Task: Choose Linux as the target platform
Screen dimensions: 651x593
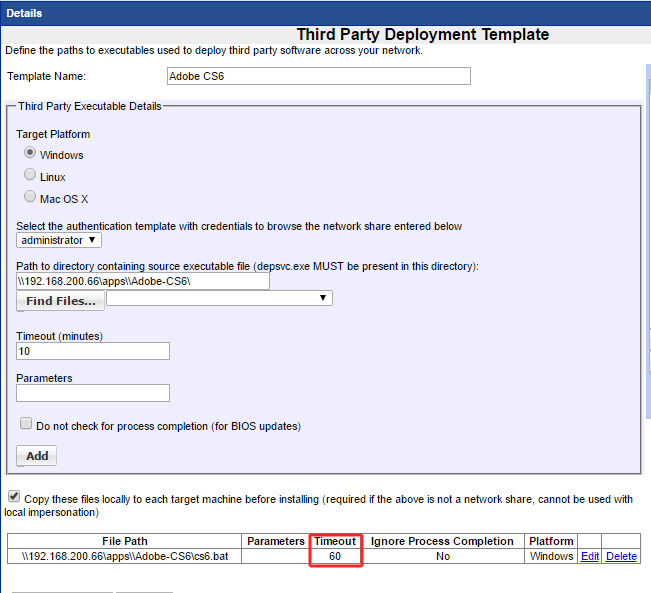Action: point(30,176)
